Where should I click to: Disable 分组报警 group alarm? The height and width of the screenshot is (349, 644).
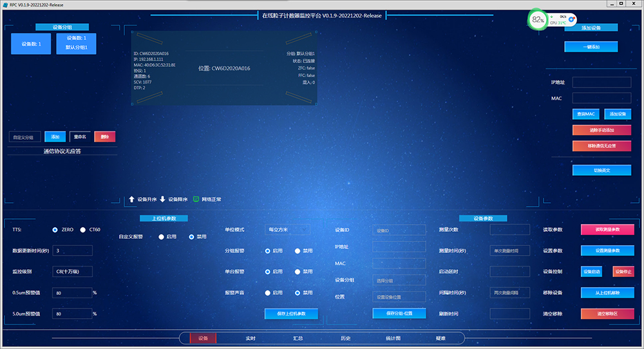(298, 251)
